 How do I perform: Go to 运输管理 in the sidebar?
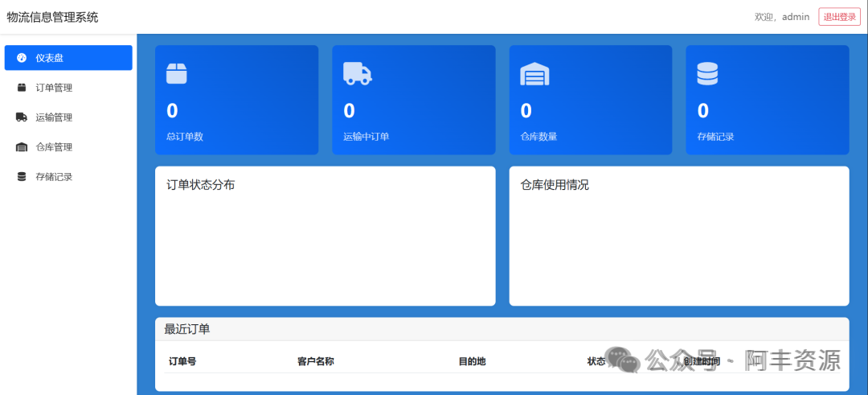[x=68, y=117]
